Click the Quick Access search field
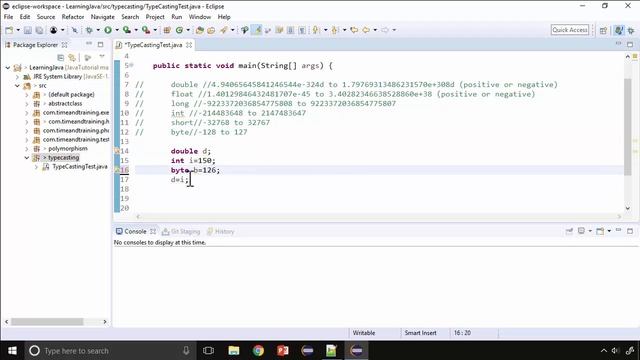 point(570,30)
